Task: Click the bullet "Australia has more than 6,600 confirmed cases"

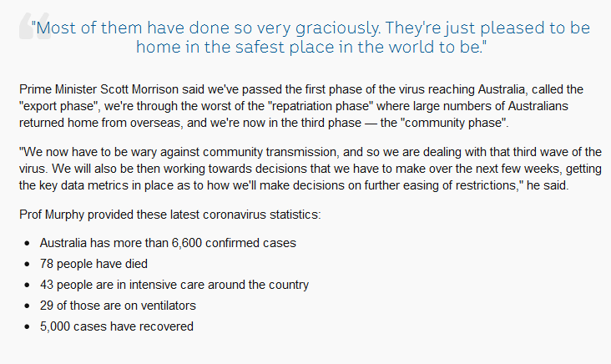Action: tap(168, 243)
